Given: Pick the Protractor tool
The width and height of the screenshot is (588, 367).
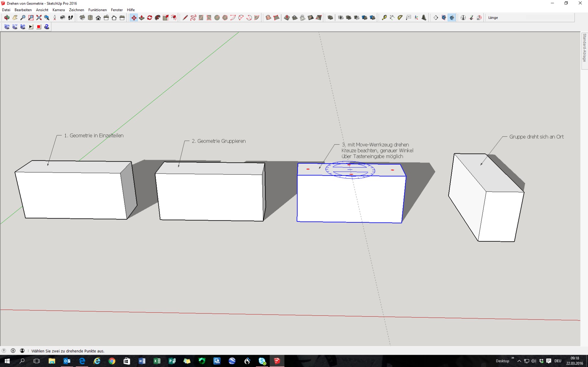Looking at the screenshot, I should coord(400,18).
